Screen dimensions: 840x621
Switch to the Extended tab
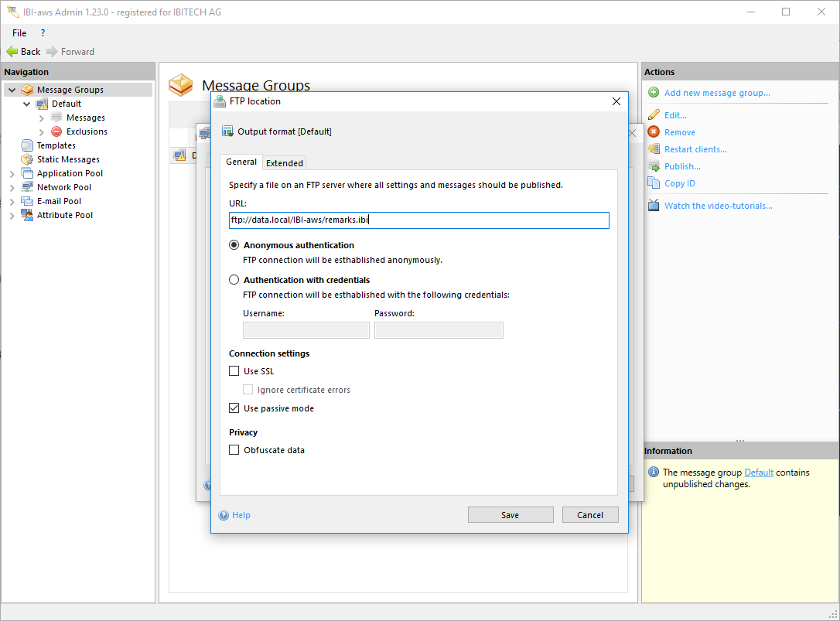[x=285, y=163]
